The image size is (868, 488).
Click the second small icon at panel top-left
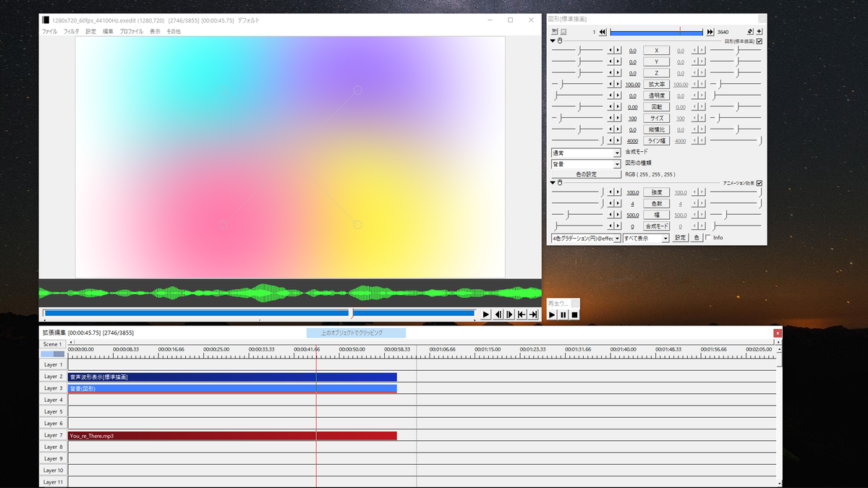[x=563, y=32]
